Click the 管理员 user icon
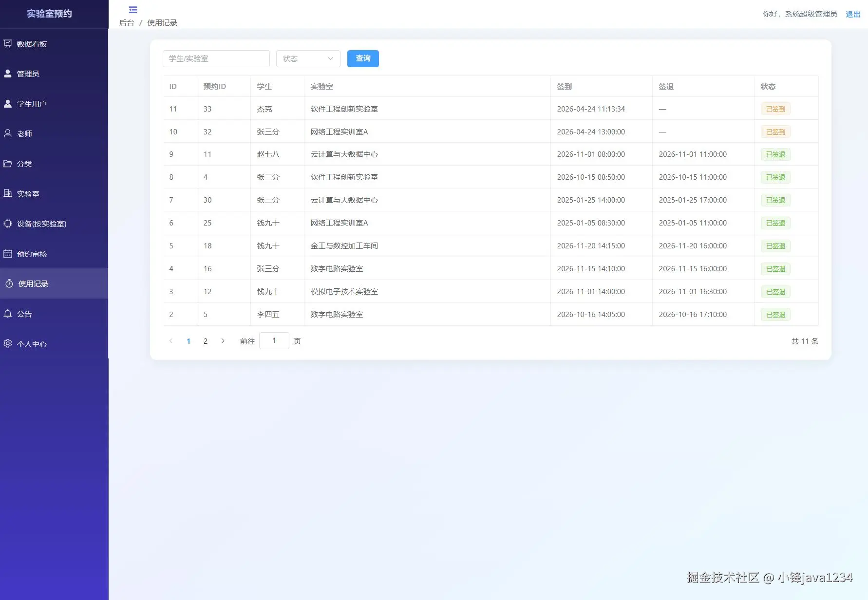 8,74
